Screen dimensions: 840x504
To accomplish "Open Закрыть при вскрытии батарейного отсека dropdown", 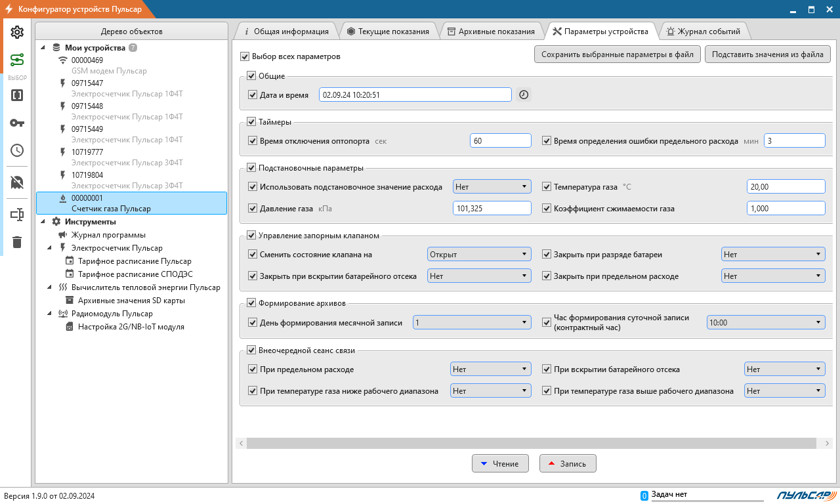I will pos(479,276).
